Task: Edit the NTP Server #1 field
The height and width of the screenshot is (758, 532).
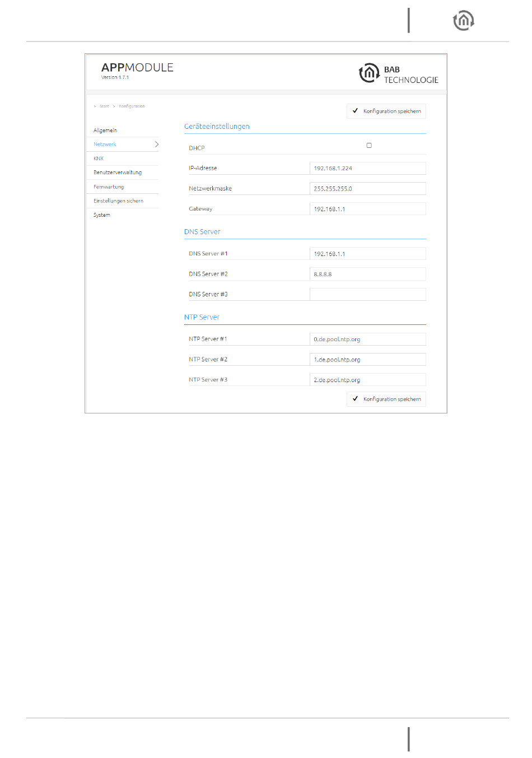Action: pyautogui.click(x=367, y=340)
